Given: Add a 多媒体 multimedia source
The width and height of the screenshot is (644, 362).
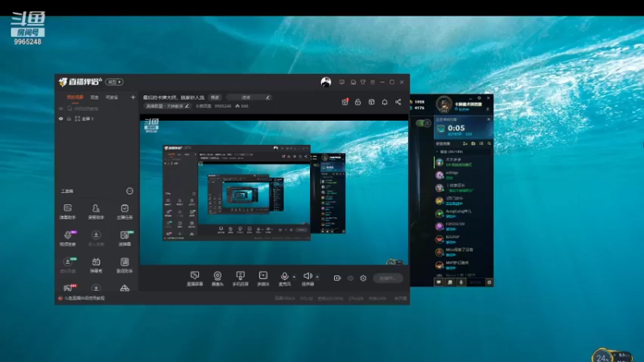Looking at the screenshot, I should click(263, 278).
